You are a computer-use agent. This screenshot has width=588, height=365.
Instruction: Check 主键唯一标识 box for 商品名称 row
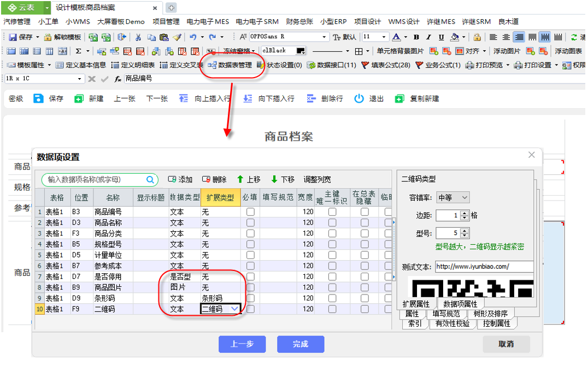coord(332,222)
